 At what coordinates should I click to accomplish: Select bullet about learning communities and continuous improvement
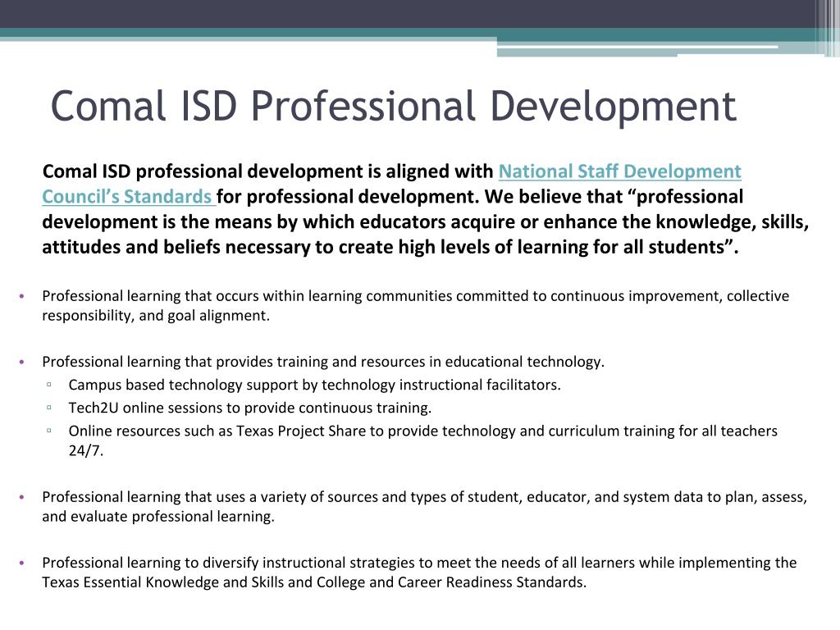[416, 305]
